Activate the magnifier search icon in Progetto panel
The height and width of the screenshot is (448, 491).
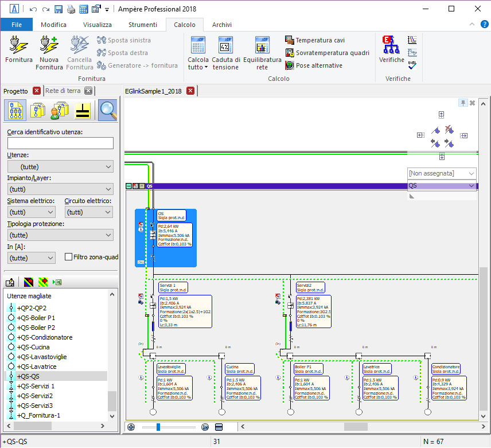click(x=108, y=110)
